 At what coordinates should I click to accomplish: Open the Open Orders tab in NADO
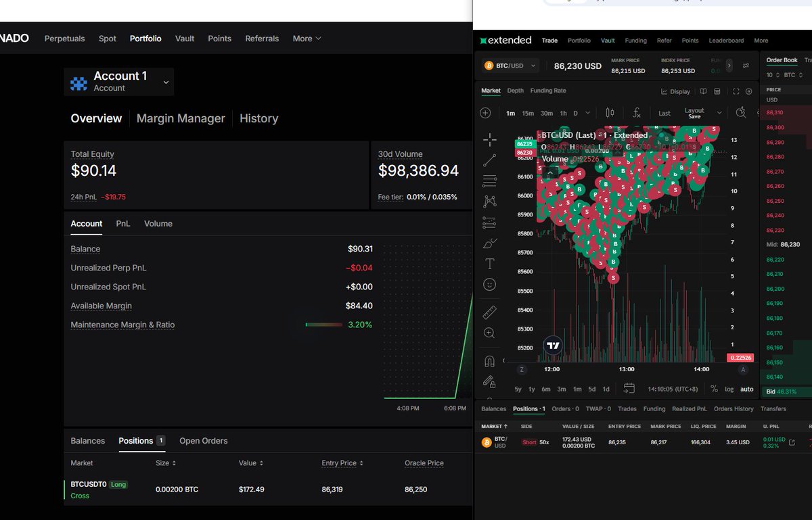click(203, 441)
